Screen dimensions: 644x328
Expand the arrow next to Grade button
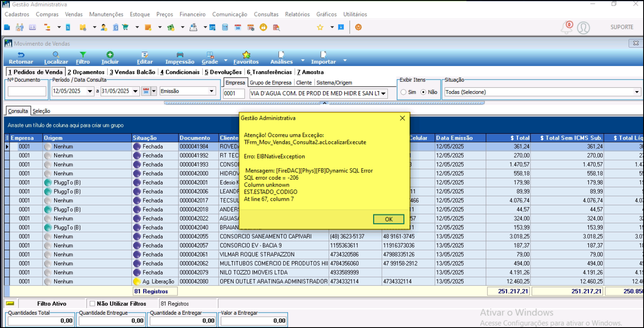tap(226, 61)
